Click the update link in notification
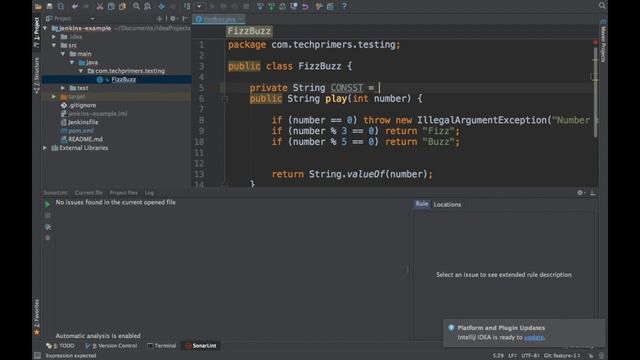 coord(534,338)
